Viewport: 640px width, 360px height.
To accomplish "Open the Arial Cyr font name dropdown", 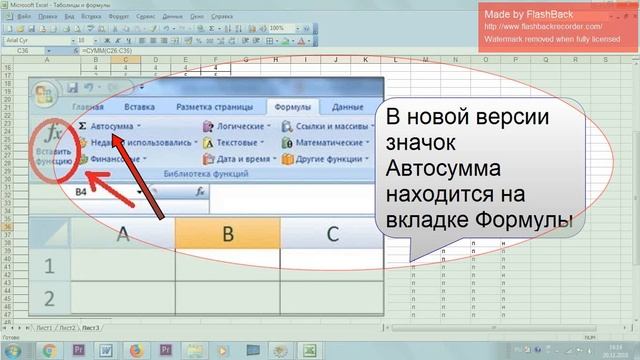I will point(73,41).
